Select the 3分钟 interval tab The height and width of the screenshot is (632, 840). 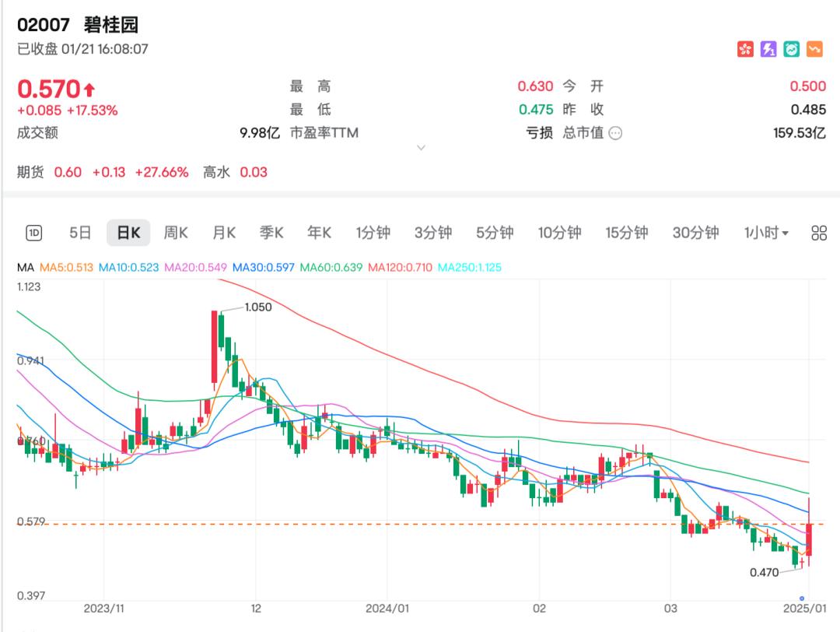433,233
